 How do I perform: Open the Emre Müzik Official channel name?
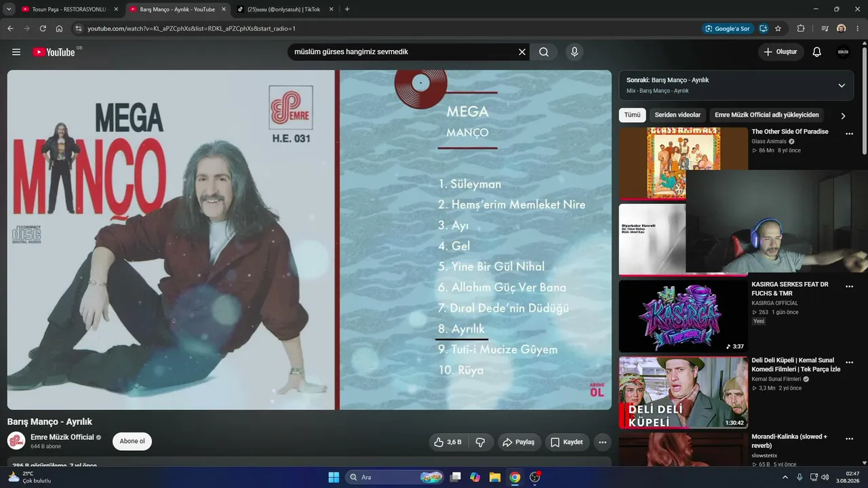point(62,437)
